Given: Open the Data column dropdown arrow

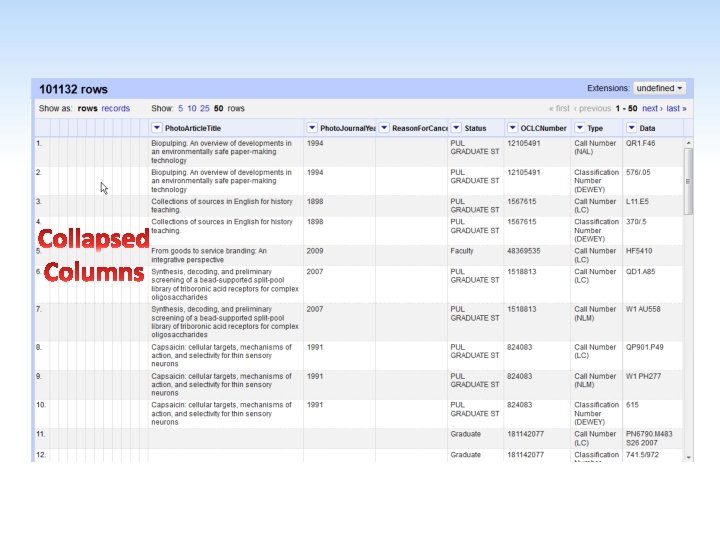Looking at the screenshot, I should tap(631, 128).
